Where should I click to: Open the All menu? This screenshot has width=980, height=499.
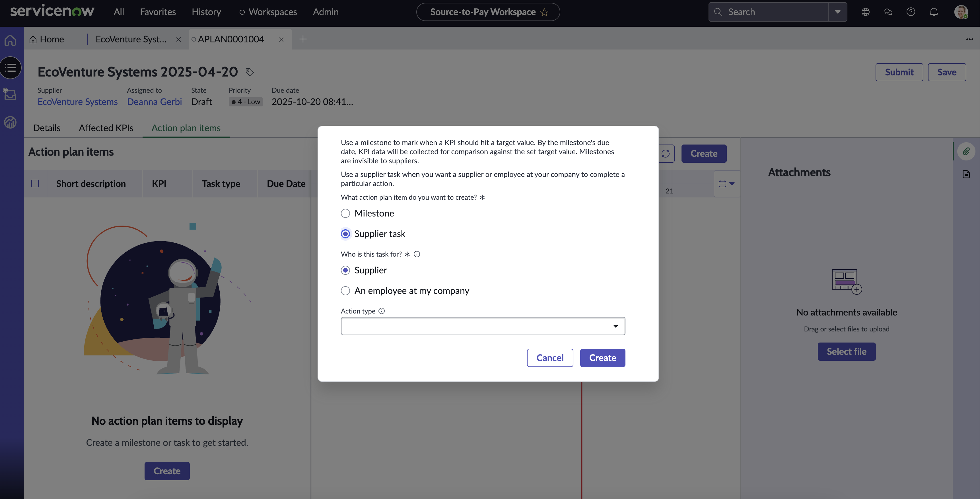click(119, 12)
